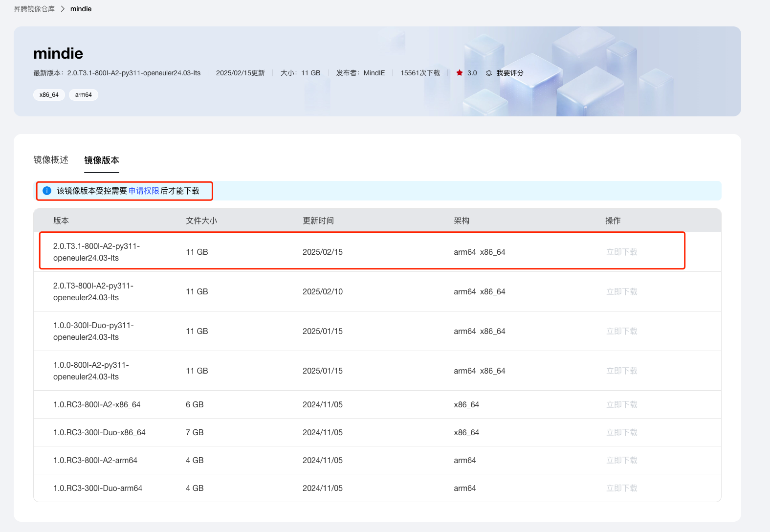Select the 镜像版本 tab
Image resolution: width=770 pixels, height=532 pixels.
tap(102, 160)
